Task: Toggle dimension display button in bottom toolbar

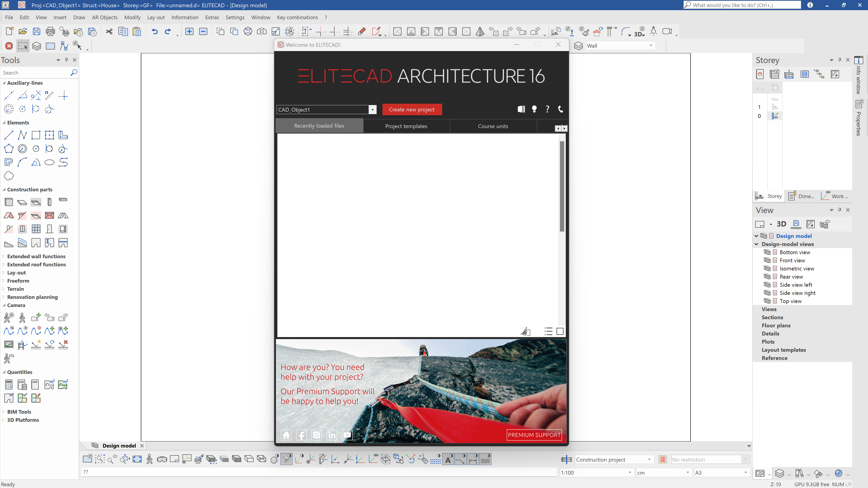Action: pyautogui.click(x=473, y=459)
